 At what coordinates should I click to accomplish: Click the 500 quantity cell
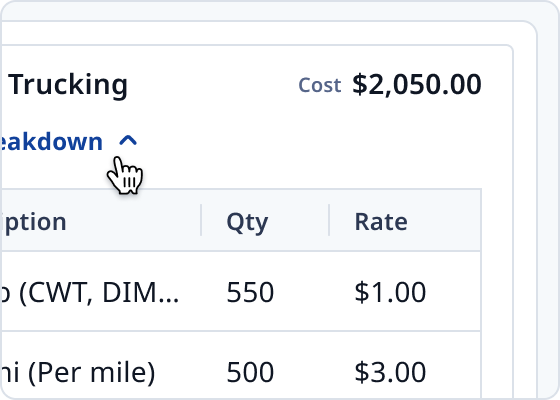[250, 372]
